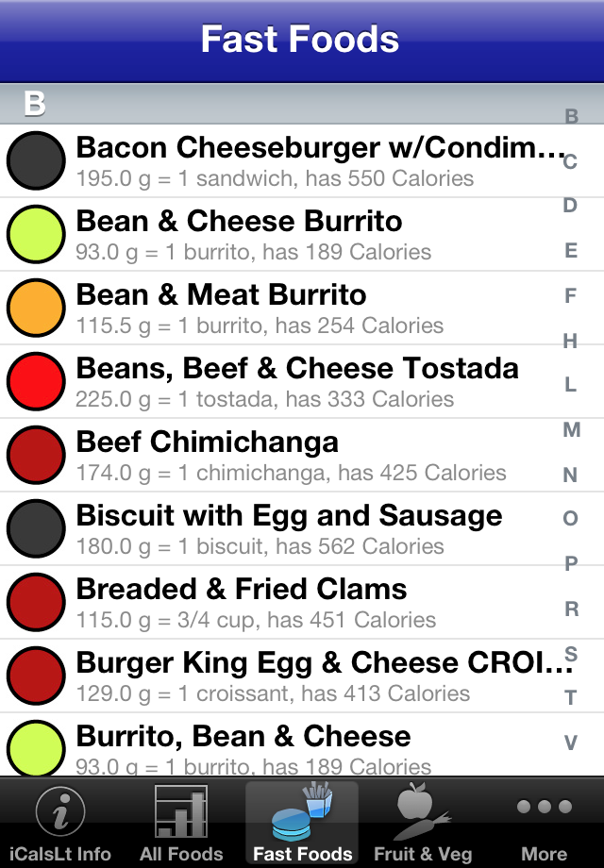Select the Fast Foods burger icon

(x=302, y=813)
